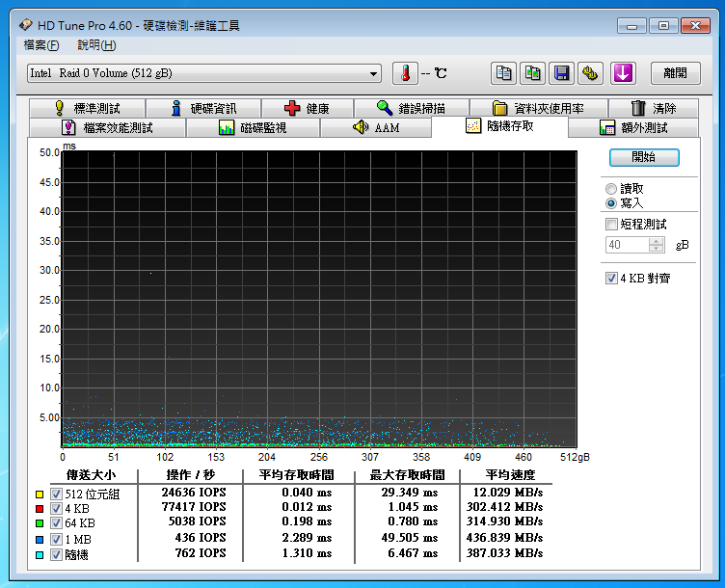Copy info to clipboard icon
The width and height of the screenshot is (725, 588).
click(503, 73)
